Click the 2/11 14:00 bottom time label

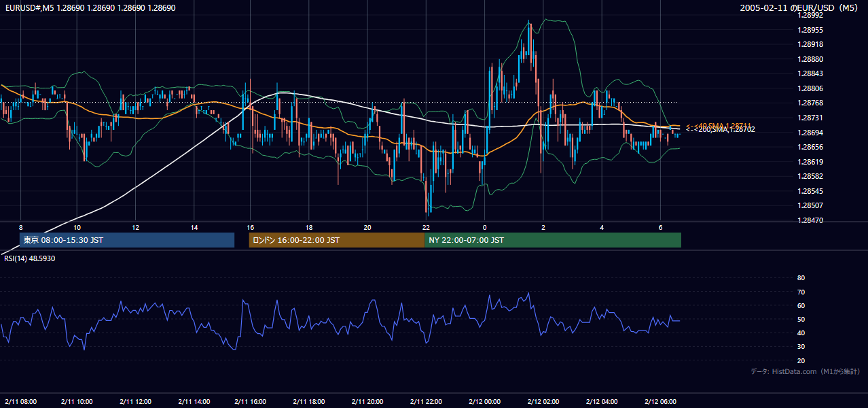pyautogui.click(x=194, y=401)
